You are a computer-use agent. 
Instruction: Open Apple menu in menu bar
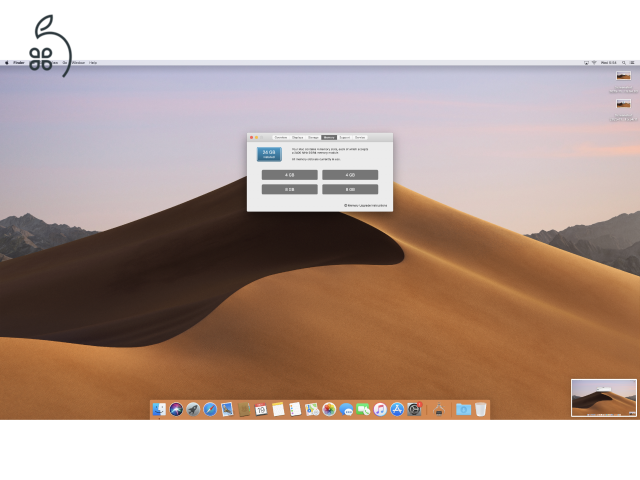tap(7, 63)
